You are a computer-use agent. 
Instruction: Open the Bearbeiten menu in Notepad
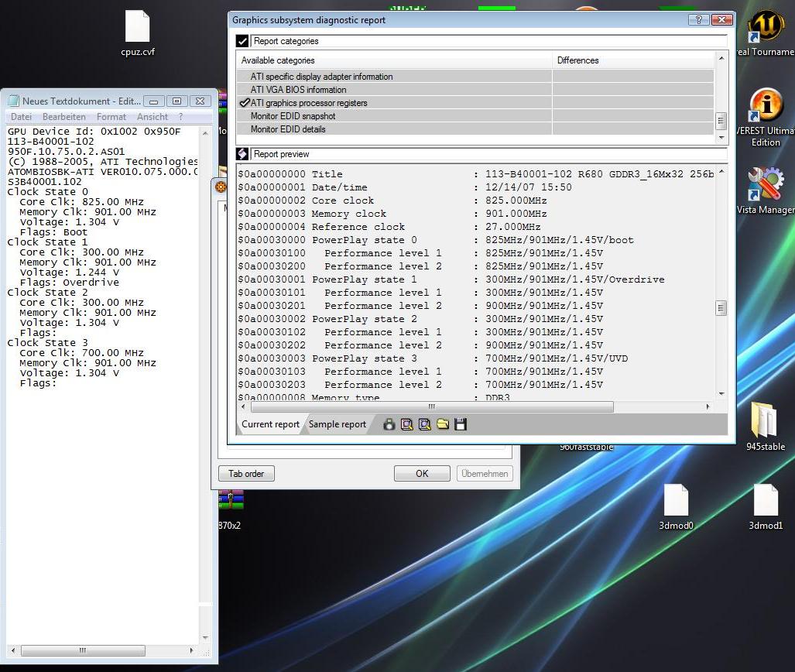pyautogui.click(x=64, y=117)
